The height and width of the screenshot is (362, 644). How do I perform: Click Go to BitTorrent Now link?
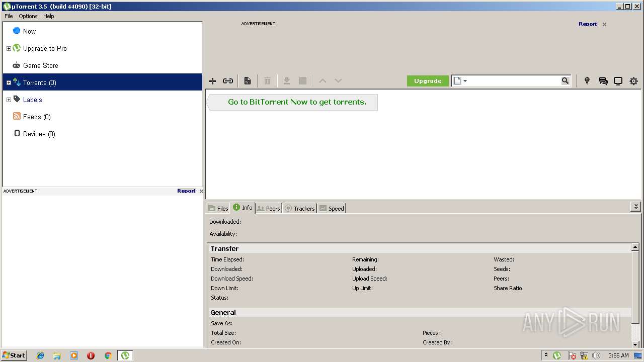pos(297,102)
